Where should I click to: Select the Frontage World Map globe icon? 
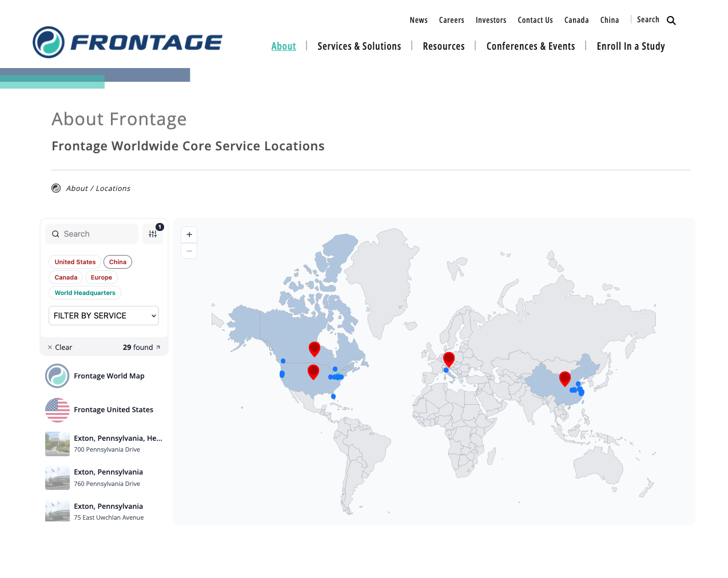57,376
